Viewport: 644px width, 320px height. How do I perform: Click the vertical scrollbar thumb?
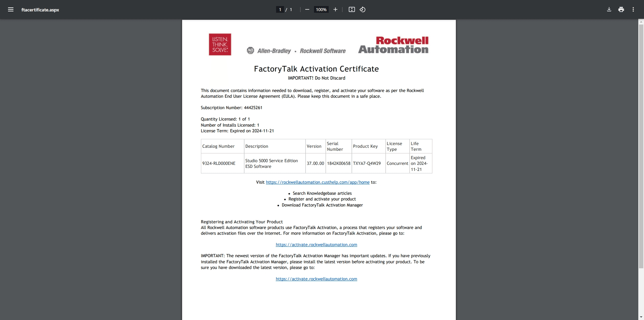point(641,146)
